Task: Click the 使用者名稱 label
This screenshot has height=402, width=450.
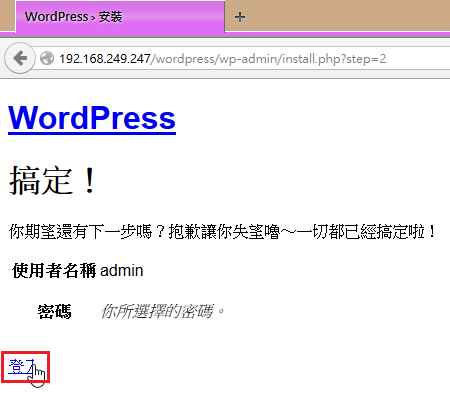Action: 54,270
